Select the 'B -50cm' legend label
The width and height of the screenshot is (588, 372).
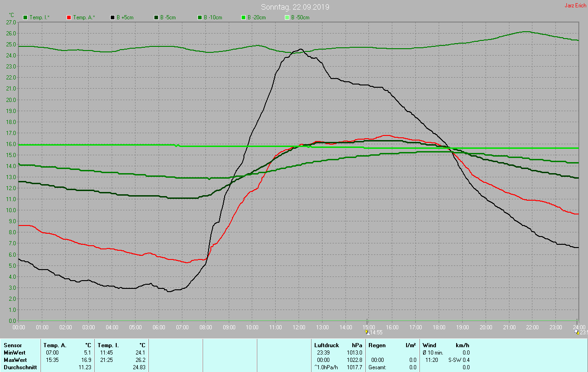point(300,17)
